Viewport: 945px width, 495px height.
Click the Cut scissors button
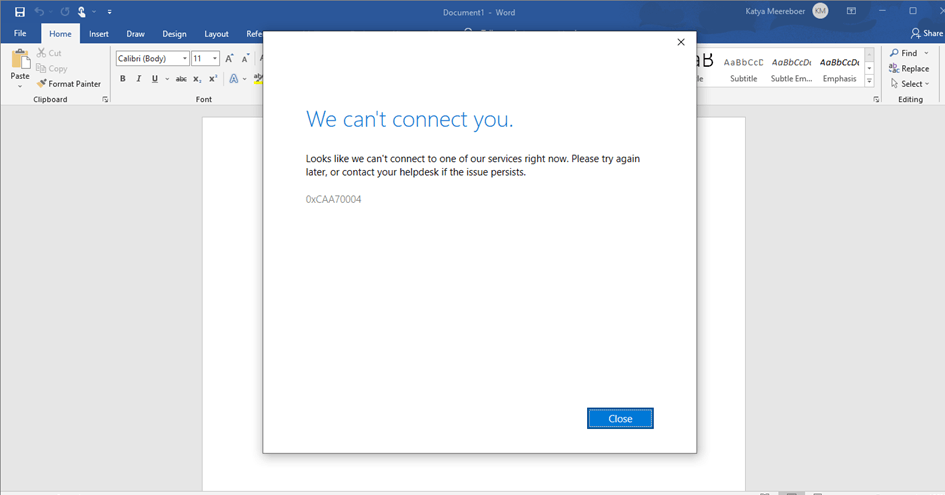49,53
